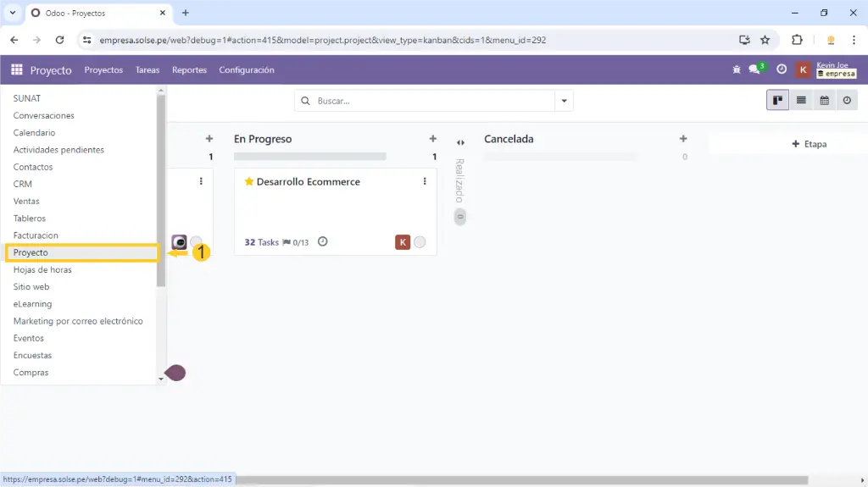The height and width of the screenshot is (487, 868).
Task: Open the conversations chat bubble icon
Action: pos(754,70)
